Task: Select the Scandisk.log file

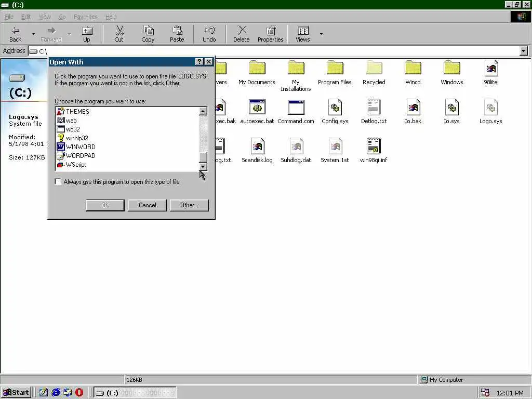Action: (257, 150)
